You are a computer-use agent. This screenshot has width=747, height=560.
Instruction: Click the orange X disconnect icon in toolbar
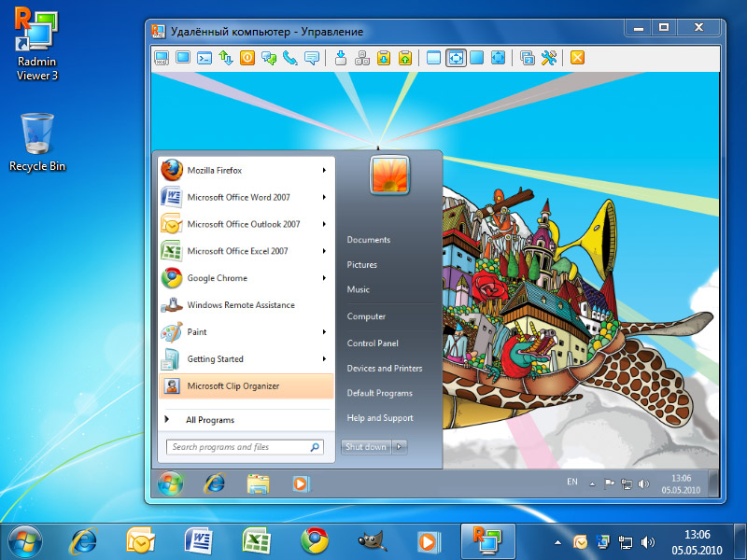coord(577,58)
